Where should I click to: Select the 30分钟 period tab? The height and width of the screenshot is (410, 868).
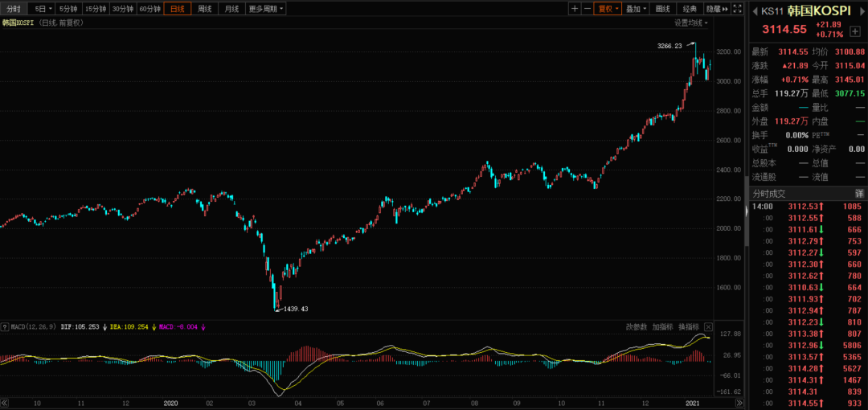122,9
